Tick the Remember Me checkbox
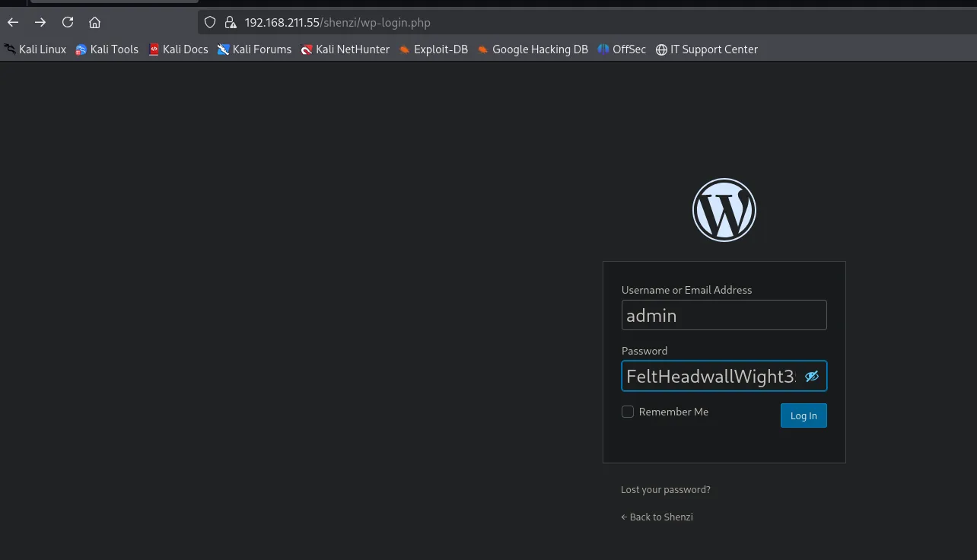977x560 pixels. pyautogui.click(x=628, y=412)
